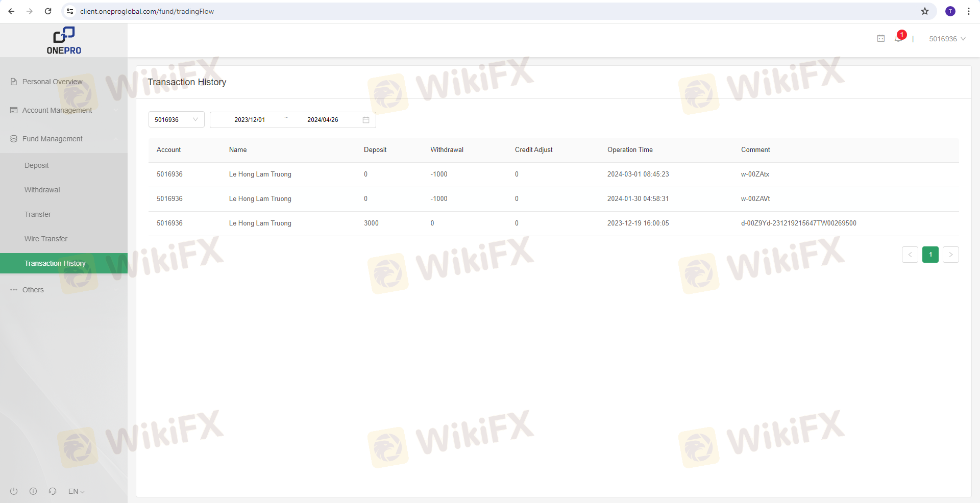Screen dimensions: 980x503
Task: Click the Comment column header
Action: click(755, 150)
